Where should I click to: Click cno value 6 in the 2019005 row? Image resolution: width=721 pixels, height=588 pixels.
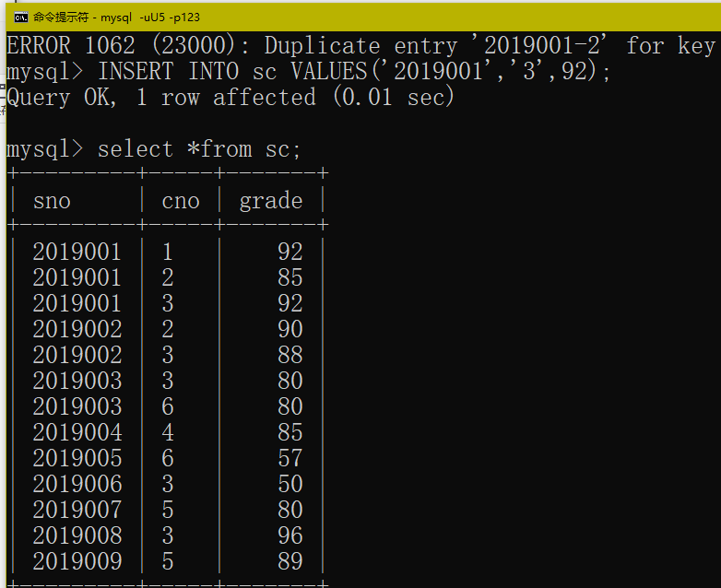click(x=168, y=458)
